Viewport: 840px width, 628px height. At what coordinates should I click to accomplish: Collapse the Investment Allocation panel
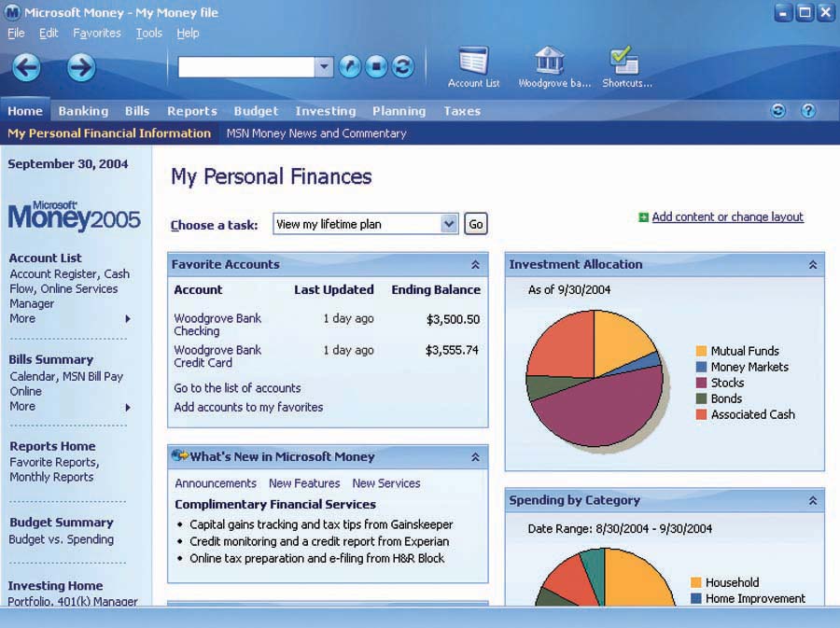(x=813, y=264)
